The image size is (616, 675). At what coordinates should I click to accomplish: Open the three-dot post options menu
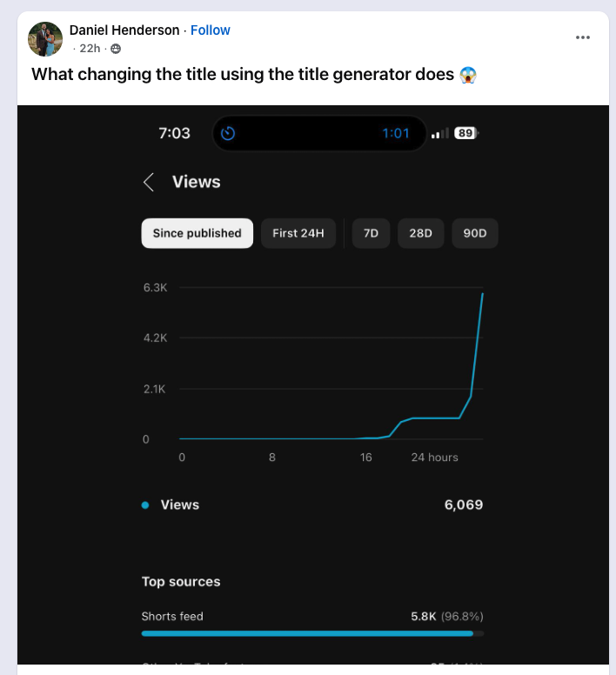point(583,37)
